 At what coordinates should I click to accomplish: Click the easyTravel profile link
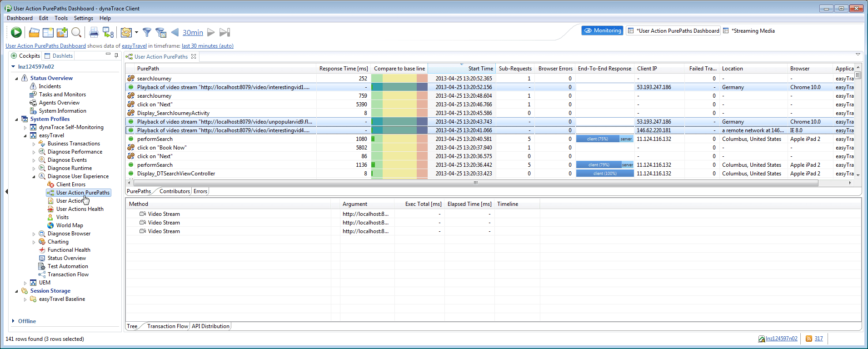tap(134, 46)
